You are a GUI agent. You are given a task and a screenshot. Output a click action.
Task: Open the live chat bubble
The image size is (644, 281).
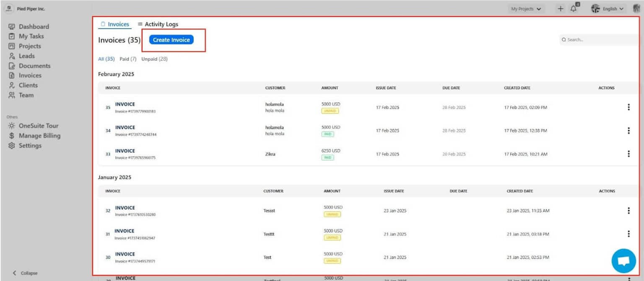[623, 260]
